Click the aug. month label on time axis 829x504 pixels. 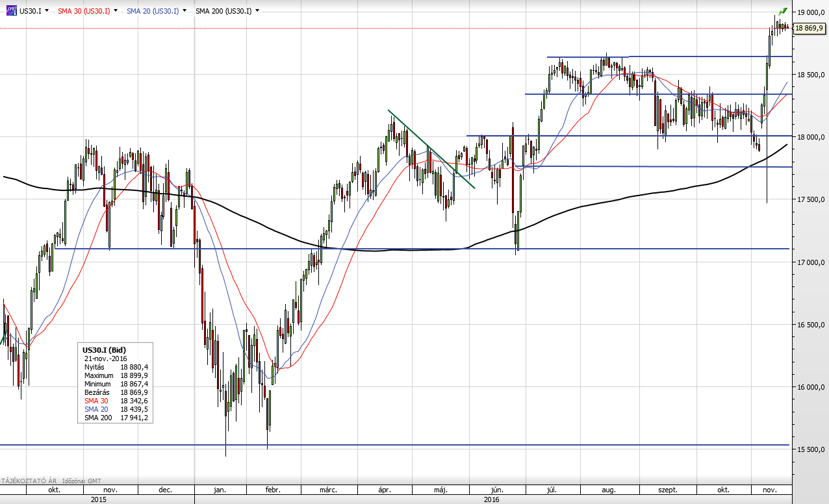pyautogui.click(x=609, y=490)
